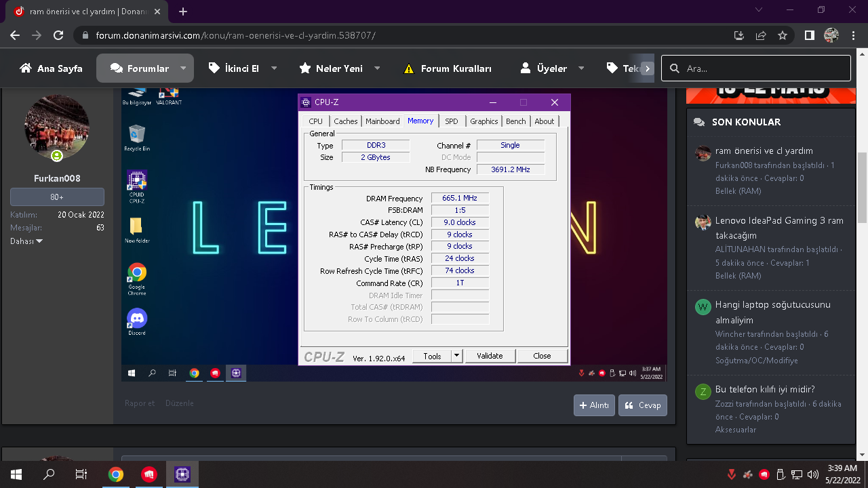Open the Chrome profile avatar menu
Viewport: 868px width, 488px height.
tap(831, 35)
